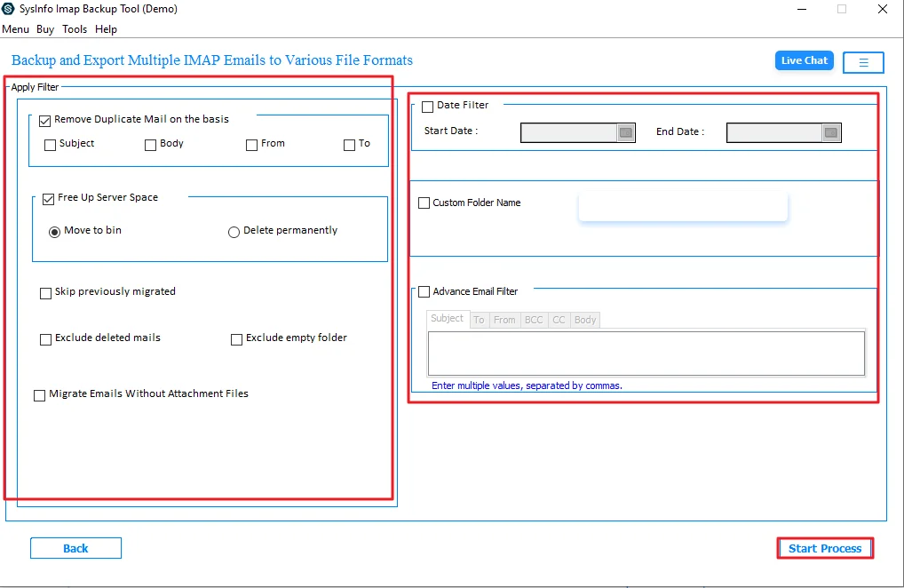The width and height of the screenshot is (904, 588).
Task: Enable the Date Filter checkbox
Action: [427, 105]
